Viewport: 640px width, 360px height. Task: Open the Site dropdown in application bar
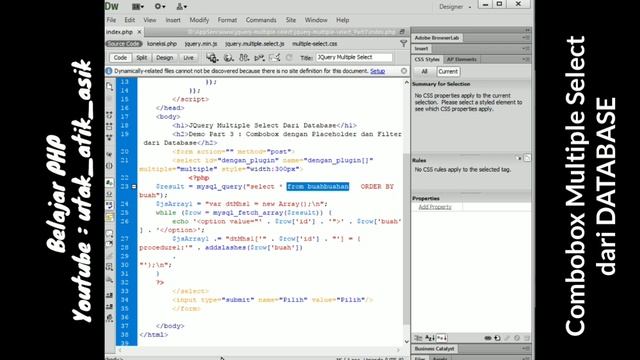182,7
